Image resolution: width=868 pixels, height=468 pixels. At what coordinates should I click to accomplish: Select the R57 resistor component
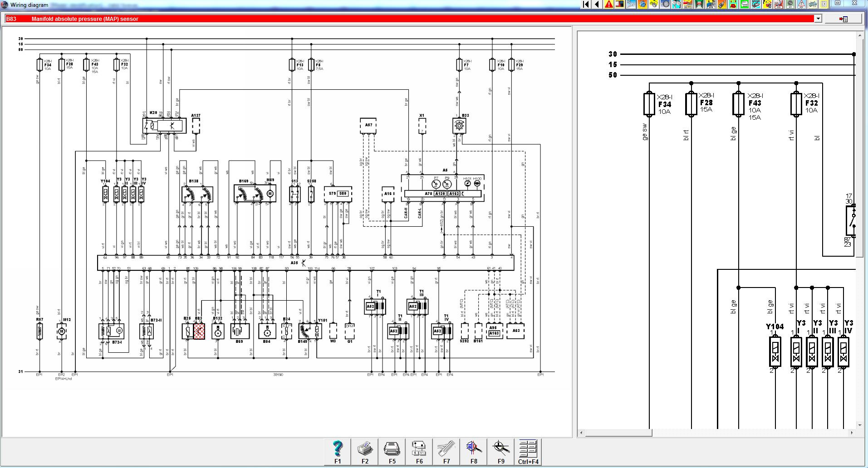[x=39, y=331]
